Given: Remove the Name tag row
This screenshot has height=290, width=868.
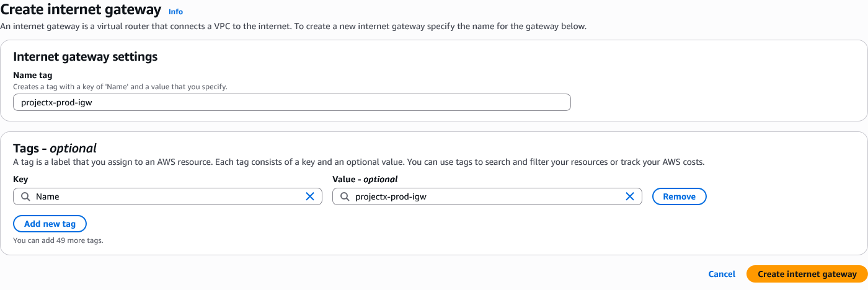Looking at the screenshot, I should click(x=679, y=196).
